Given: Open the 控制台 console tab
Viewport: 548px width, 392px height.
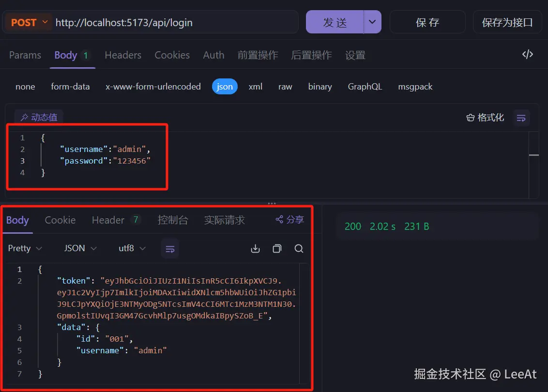Looking at the screenshot, I should pyautogui.click(x=173, y=220).
